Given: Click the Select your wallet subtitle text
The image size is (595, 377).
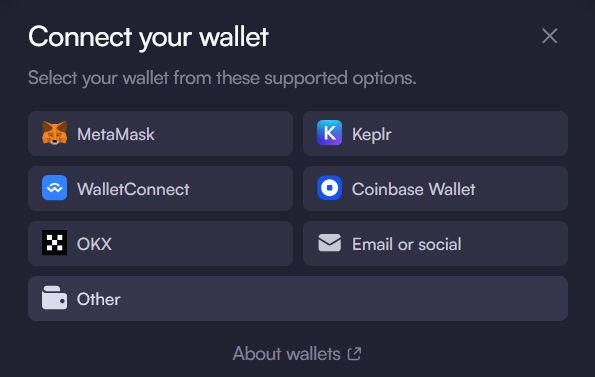Looking at the screenshot, I should pos(222,79).
